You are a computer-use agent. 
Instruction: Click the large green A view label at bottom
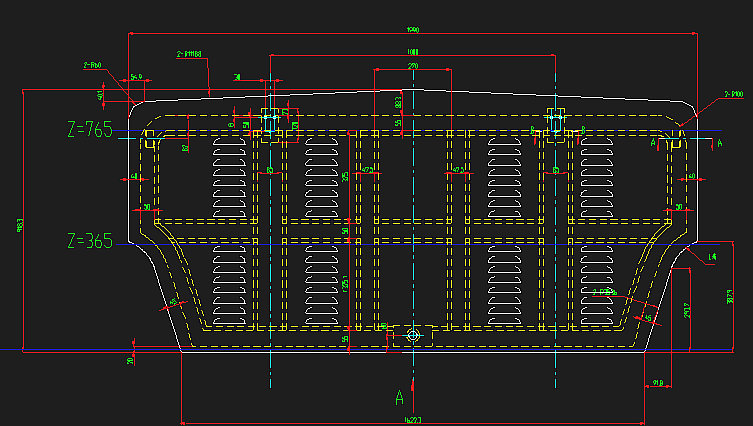[399, 396]
